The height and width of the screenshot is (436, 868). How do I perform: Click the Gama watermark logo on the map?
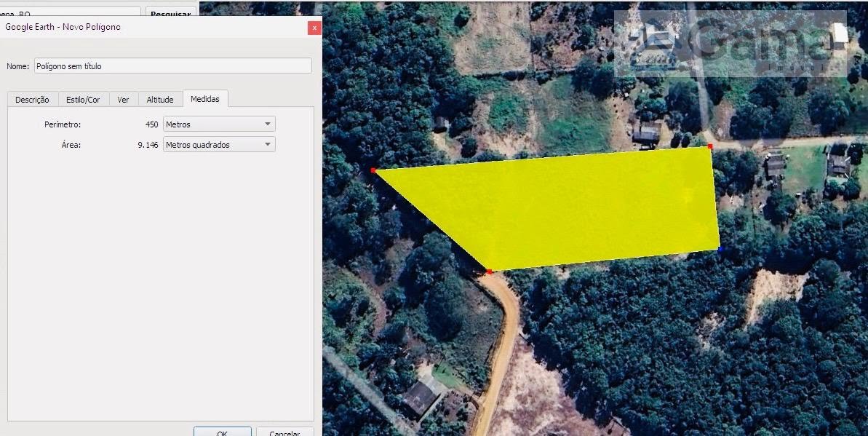pyautogui.click(x=730, y=43)
